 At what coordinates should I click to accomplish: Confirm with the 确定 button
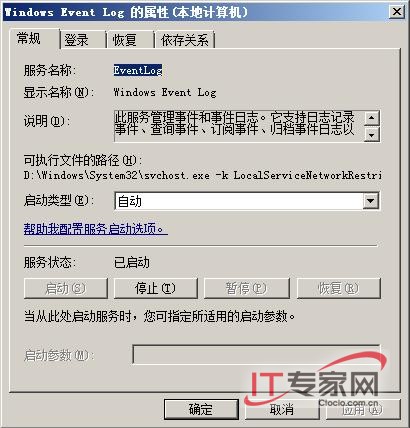pos(201,409)
